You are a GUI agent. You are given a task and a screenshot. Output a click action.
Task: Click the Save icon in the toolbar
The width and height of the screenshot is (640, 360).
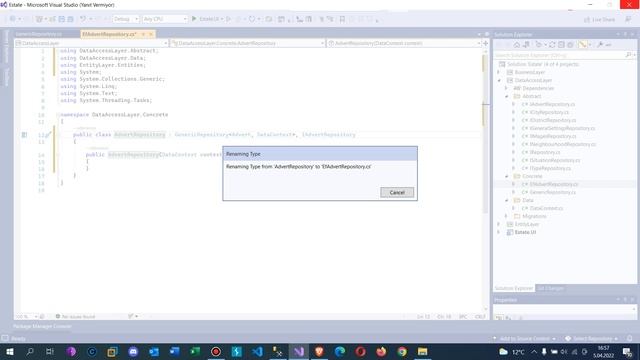(62, 19)
